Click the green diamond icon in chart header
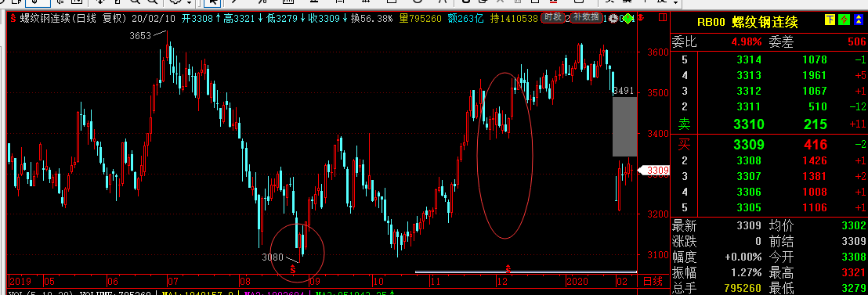The width and height of the screenshot is (868, 295). coord(628,20)
